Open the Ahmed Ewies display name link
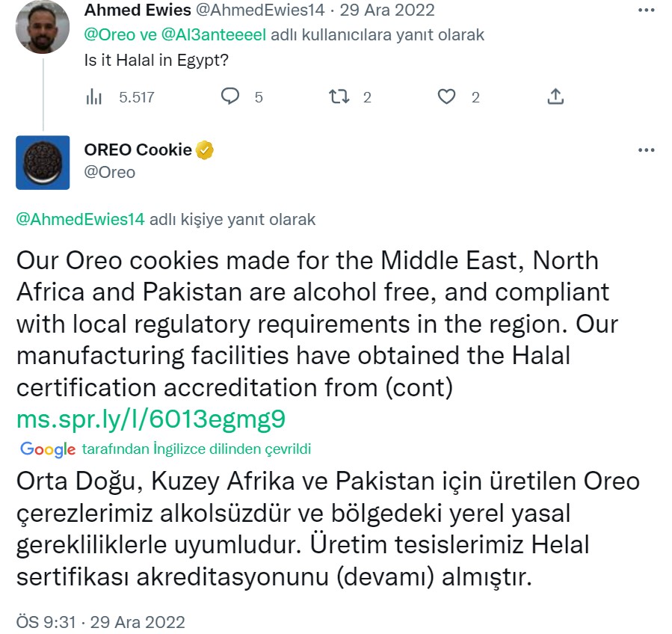Screen dimensions: 672x634 tap(138, 10)
